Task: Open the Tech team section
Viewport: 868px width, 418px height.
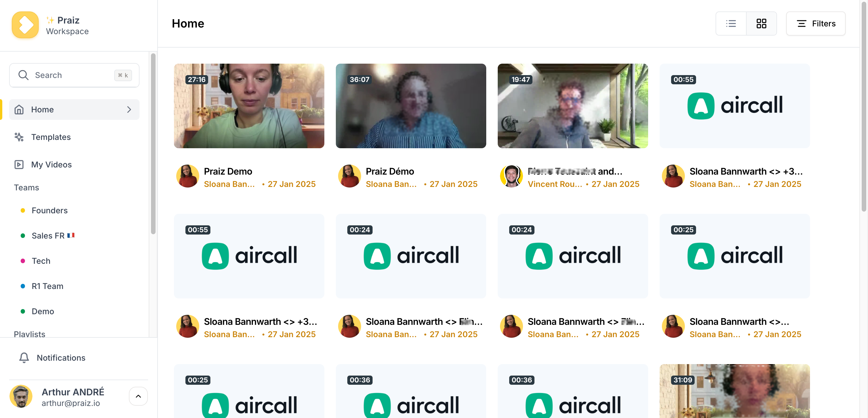Action: click(40, 260)
